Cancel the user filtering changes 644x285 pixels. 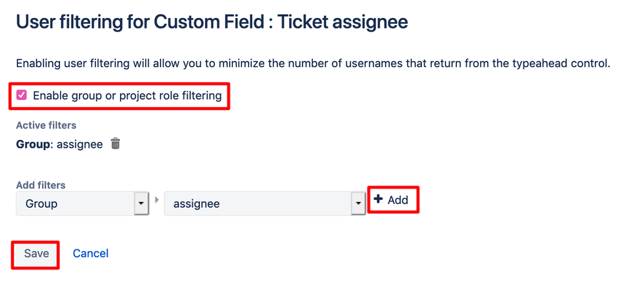click(90, 253)
